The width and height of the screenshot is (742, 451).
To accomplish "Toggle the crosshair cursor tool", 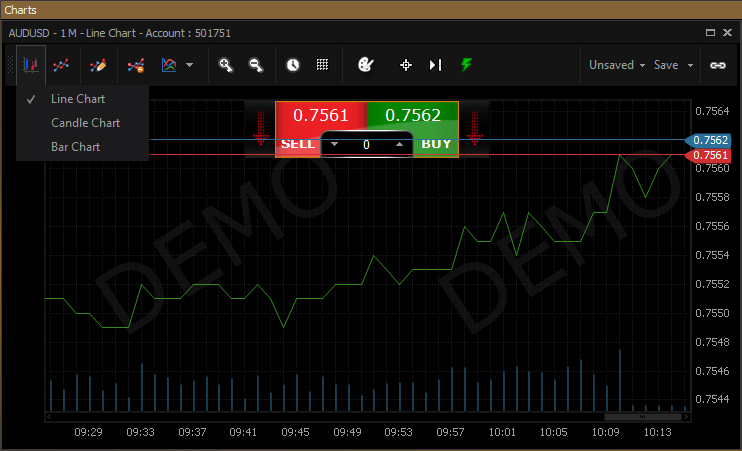I will click(406, 65).
